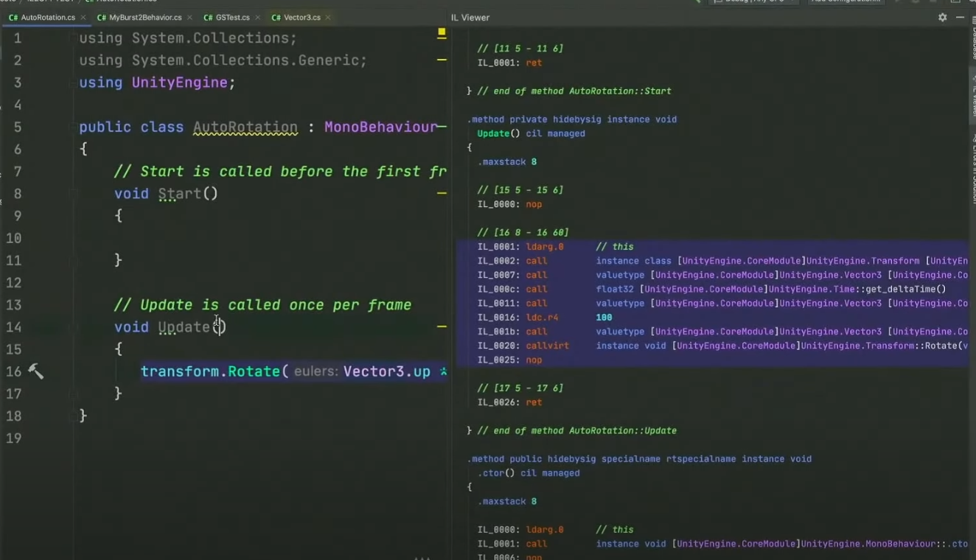Switch to the GSTest.cs tab
The width and height of the screenshot is (976, 560).
pyautogui.click(x=233, y=17)
